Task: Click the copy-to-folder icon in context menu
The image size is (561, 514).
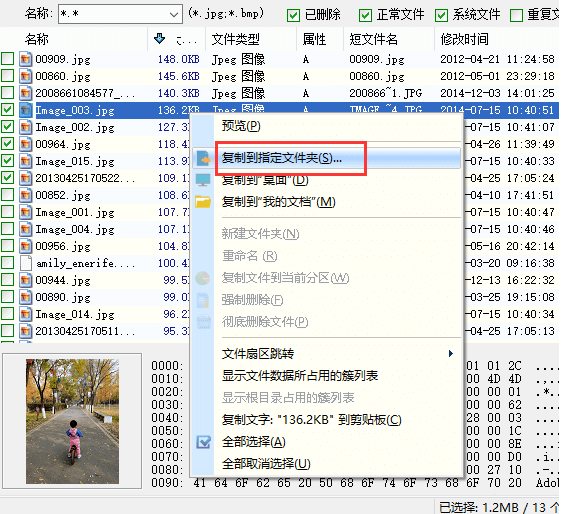Action: (204, 158)
